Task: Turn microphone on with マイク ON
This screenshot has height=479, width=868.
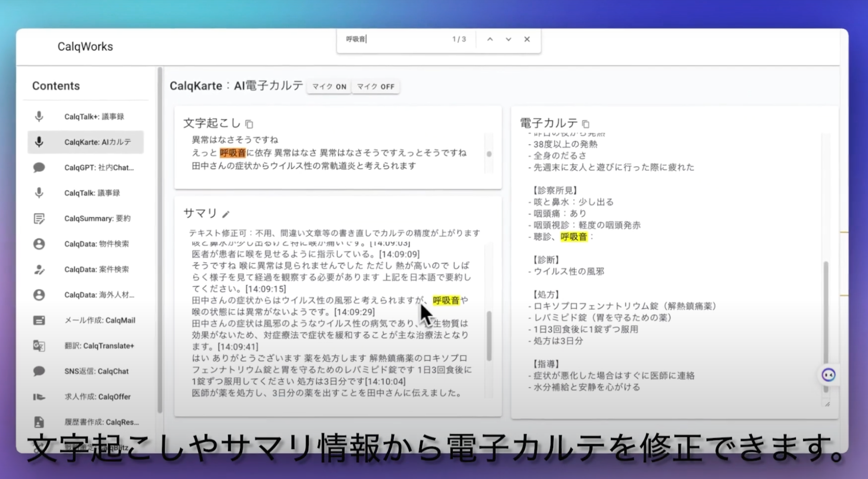Action: click(x=329, y=87)
